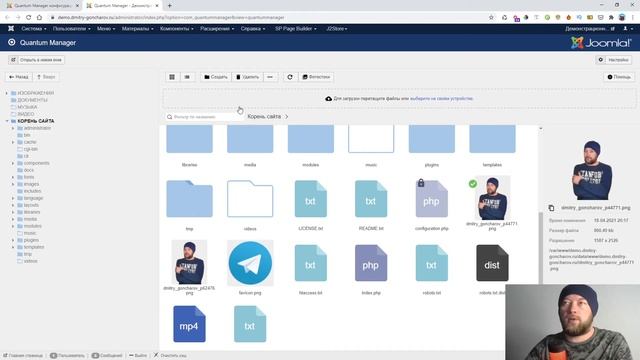Open the Материалы menu
Image resolution: width=640 pixels, height=360 pixels.
pos(138,29)
